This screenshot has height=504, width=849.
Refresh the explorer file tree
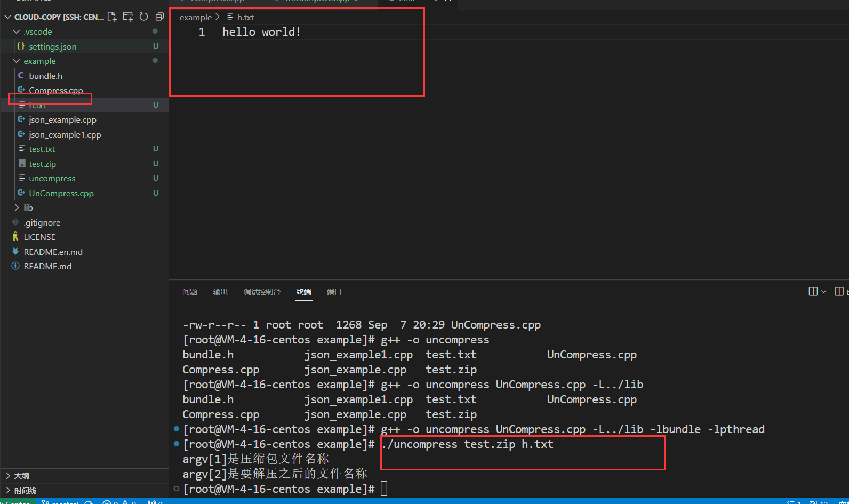[x=143, y=17]
